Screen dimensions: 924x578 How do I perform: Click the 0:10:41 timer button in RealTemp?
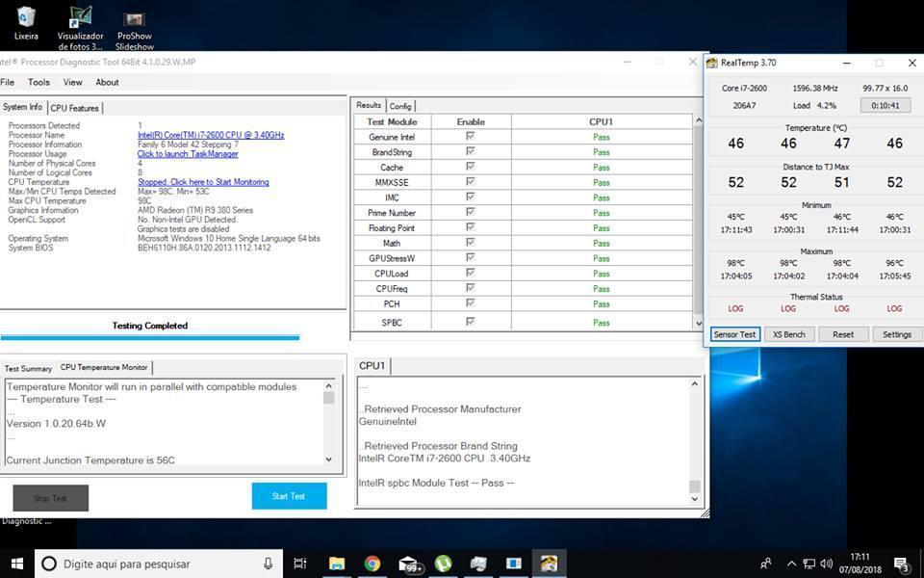tap(885, 106)
